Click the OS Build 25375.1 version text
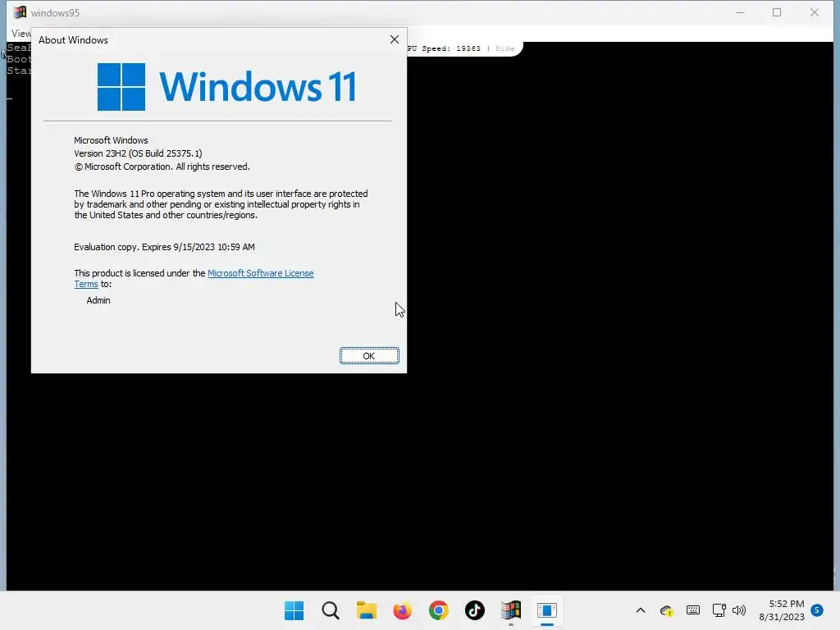This screenshot has height=630, width=840. click(138, 153)
